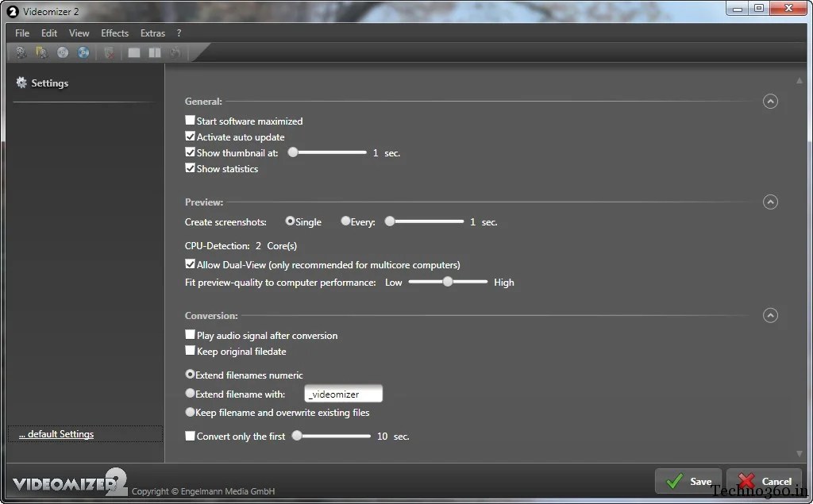Screen dimensions: 813x504
Task: Enable Start software maximized checkbox
Action: [x=190, y=121]
